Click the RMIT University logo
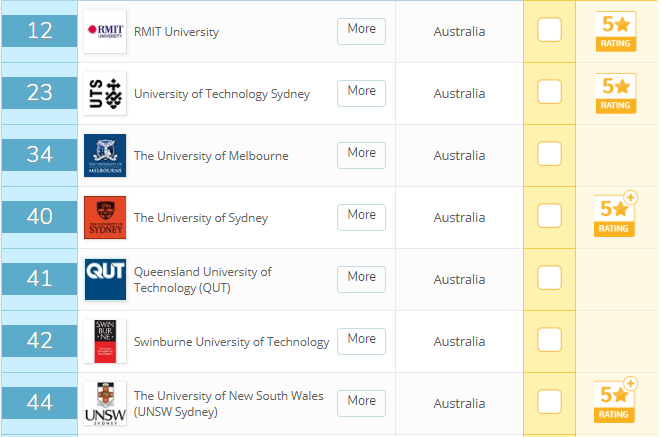 (105, 32)
